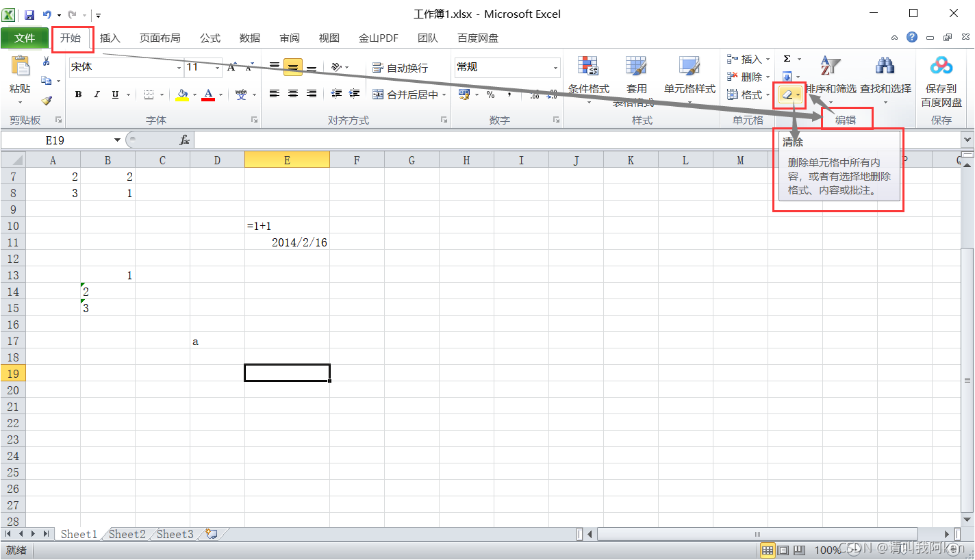Open 套用表格格式 format as table
The height and width of the screenshot is (560, 975).
(636, 81)
